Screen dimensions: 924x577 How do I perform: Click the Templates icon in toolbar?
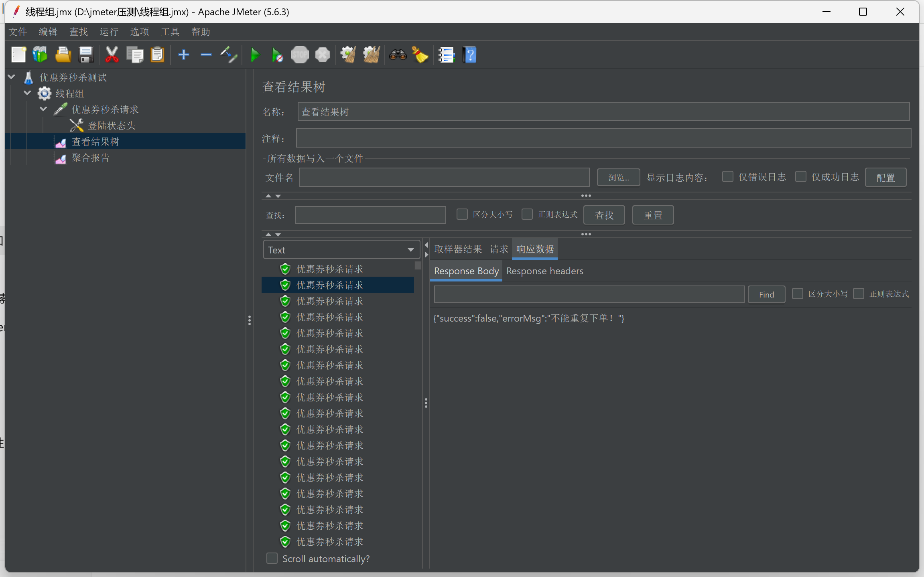click(x=40, y=55)
